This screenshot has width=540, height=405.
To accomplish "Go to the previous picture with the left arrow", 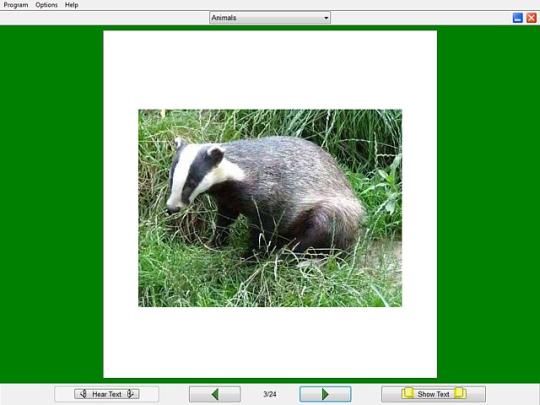I will [215, 394].
